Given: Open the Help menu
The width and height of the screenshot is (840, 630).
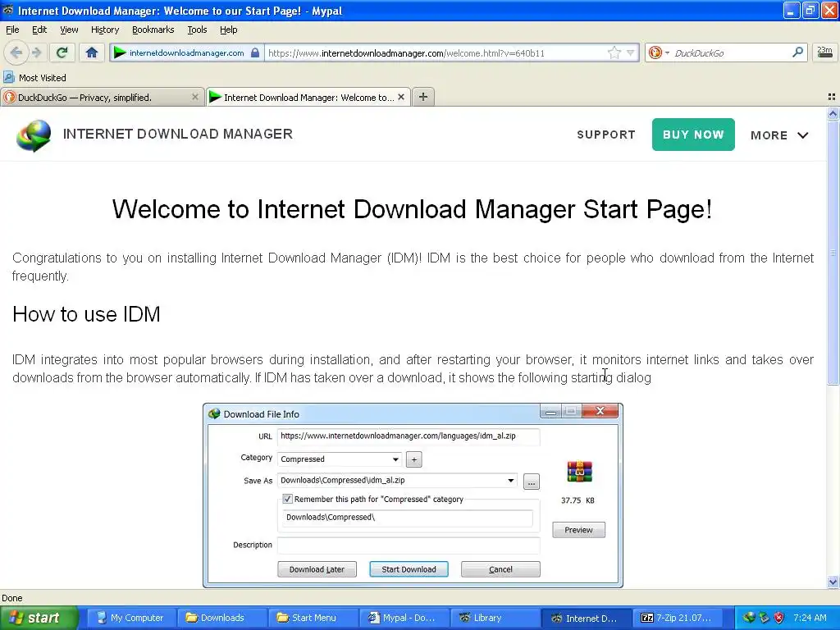Looking at the screenshot, I should pos(228,30).
